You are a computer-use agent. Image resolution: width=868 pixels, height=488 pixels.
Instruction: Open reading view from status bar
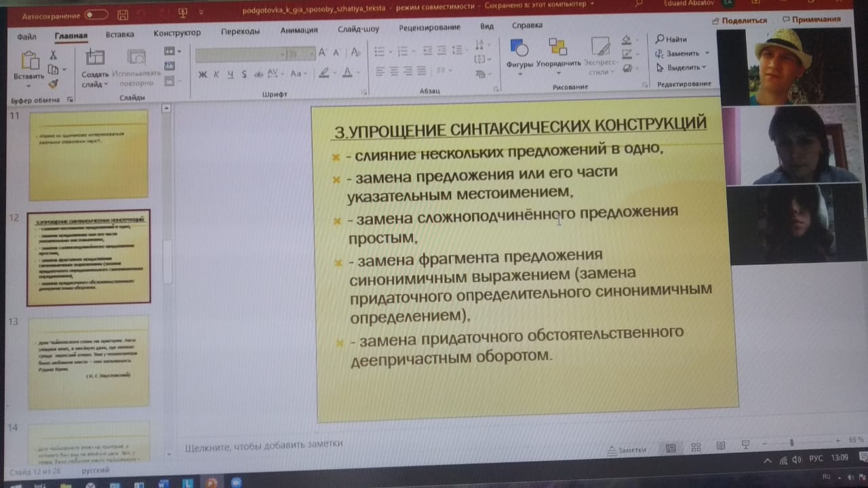point(721,446)
